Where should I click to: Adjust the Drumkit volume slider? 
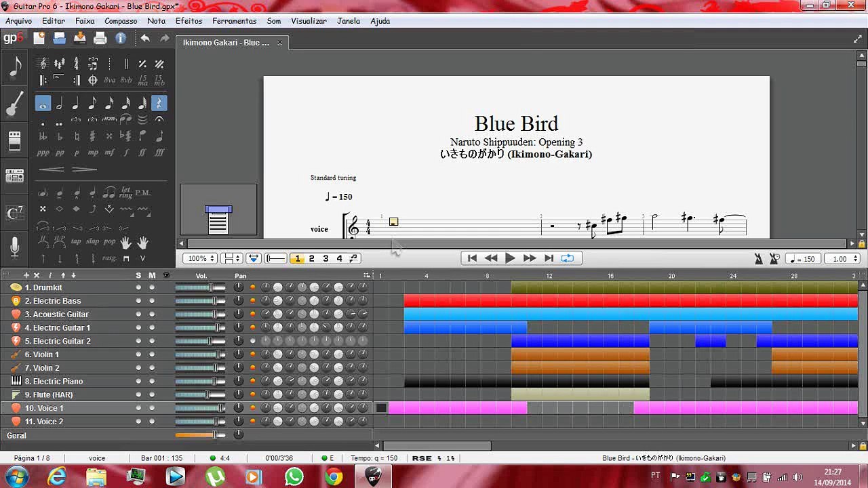pyautogui.click(x=200, y=287)
